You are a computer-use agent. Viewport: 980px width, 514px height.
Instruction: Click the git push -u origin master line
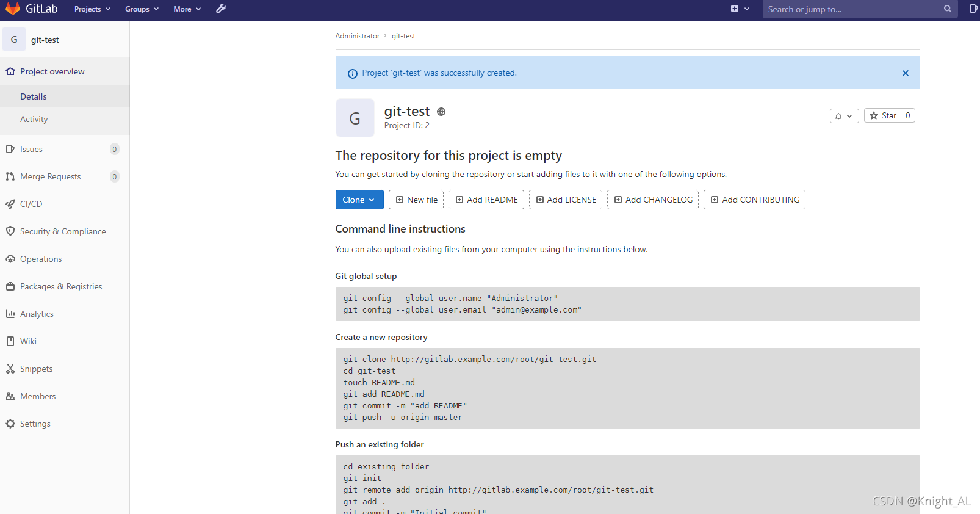403,417
